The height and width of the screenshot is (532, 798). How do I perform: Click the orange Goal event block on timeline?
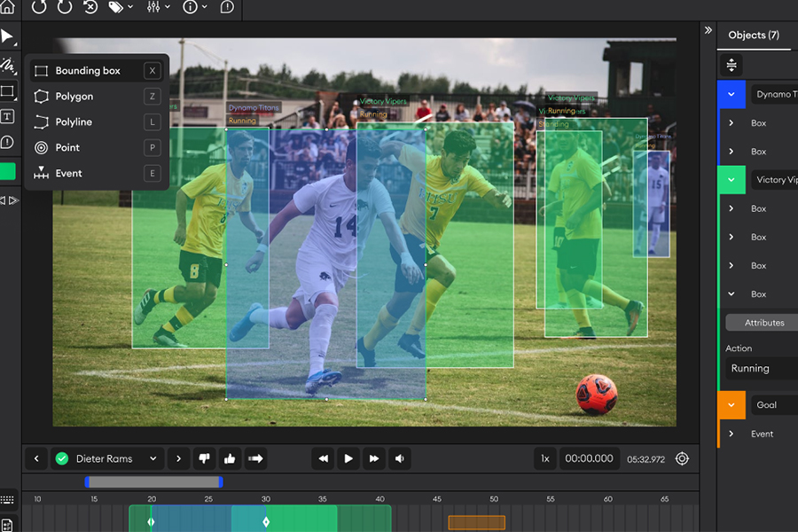coord(477,522)
